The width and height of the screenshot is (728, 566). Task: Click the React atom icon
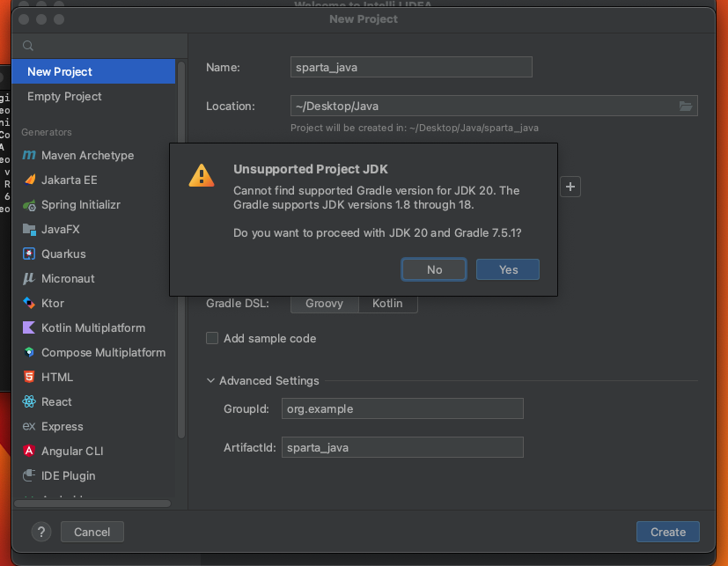[29, 401]
